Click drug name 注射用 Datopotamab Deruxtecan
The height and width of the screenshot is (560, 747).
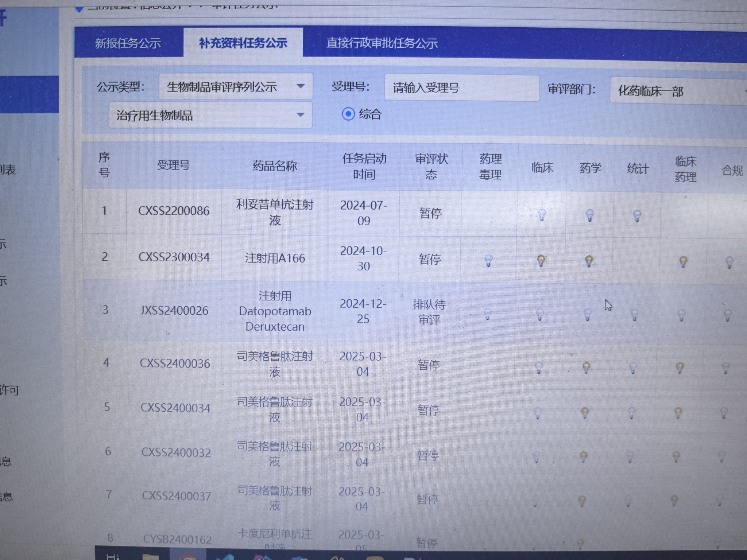coord(275,311)
